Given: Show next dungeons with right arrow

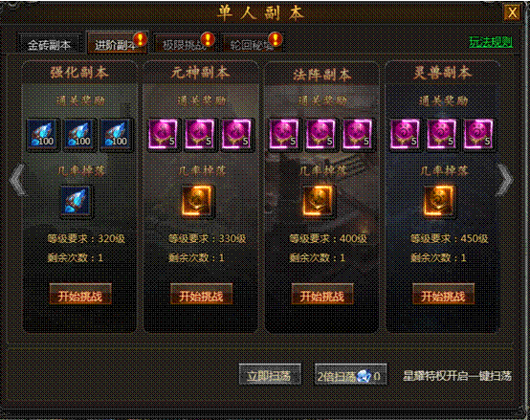Looking at the screenshot, I should pos(505,180).
